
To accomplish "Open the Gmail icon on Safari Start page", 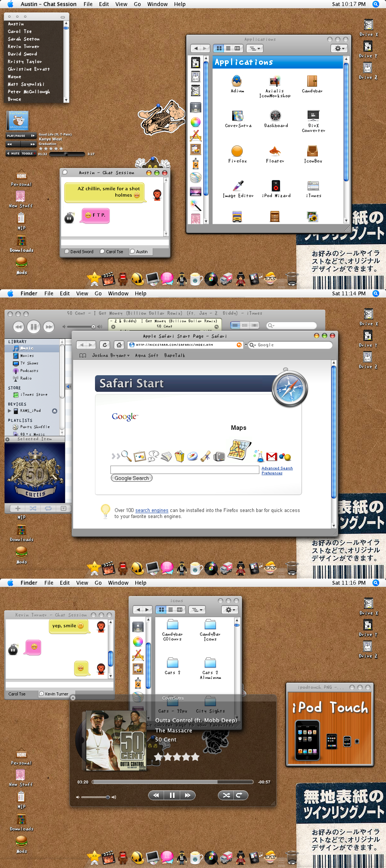I will (x=272, y=457).
